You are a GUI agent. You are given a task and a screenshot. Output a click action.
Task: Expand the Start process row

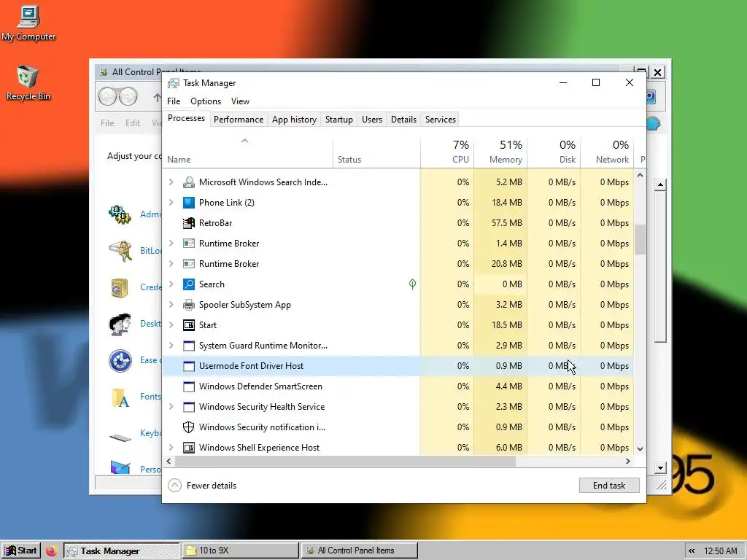tap(171, 325)
